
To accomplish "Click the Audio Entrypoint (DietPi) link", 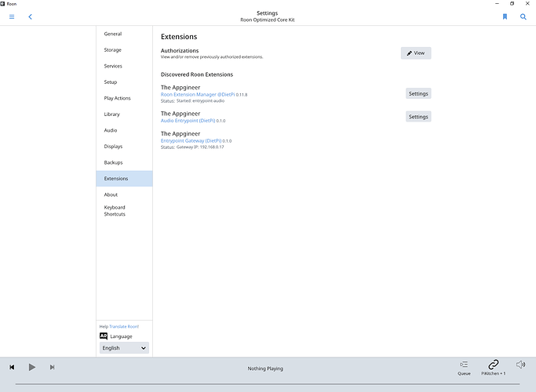I will pos(188,121).
